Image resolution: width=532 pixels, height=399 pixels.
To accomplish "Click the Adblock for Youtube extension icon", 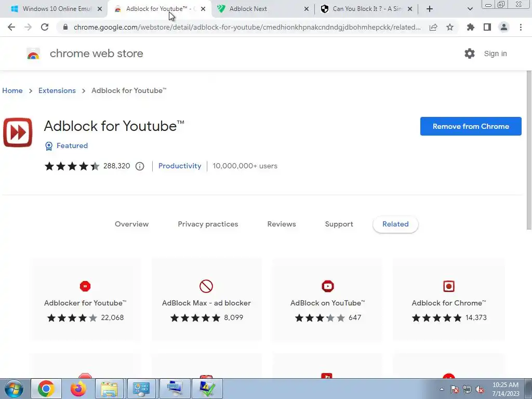I will tap(18, 132).
